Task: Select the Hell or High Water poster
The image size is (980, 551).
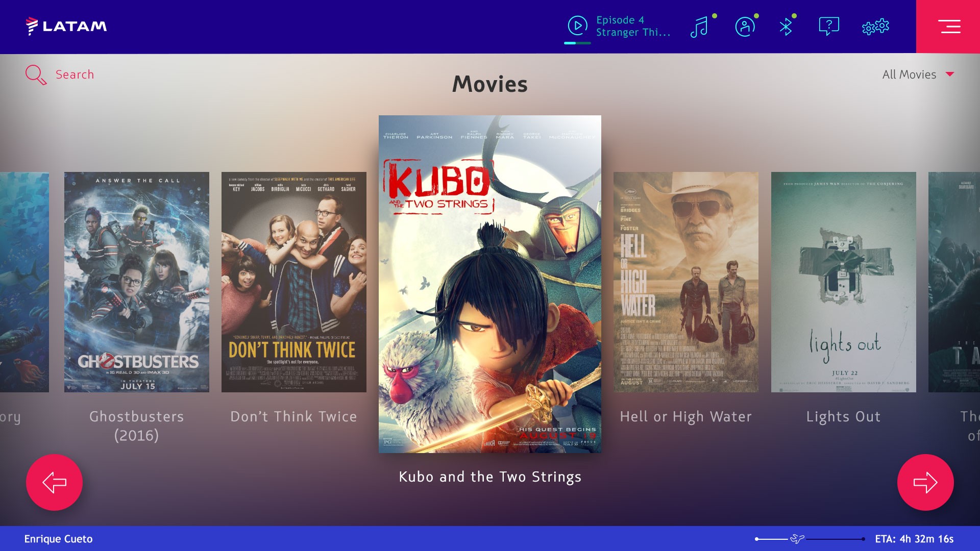Action: pyautogui.click(x=685, y=282)
